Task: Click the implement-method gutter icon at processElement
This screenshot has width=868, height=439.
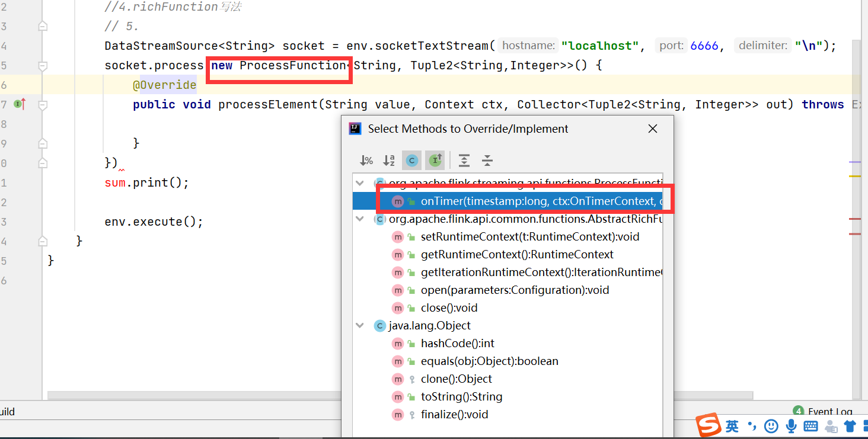Action: pyautogui.click(x=20, y=104)
